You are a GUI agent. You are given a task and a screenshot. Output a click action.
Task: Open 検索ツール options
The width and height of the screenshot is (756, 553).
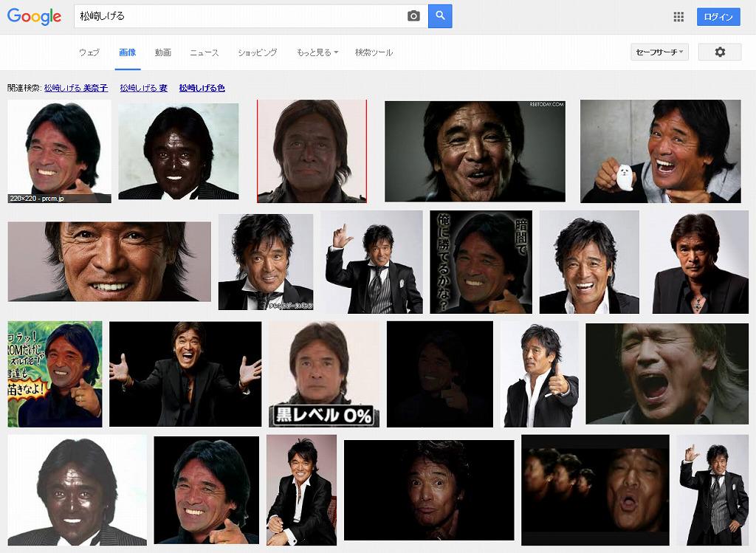coord(374,52)
